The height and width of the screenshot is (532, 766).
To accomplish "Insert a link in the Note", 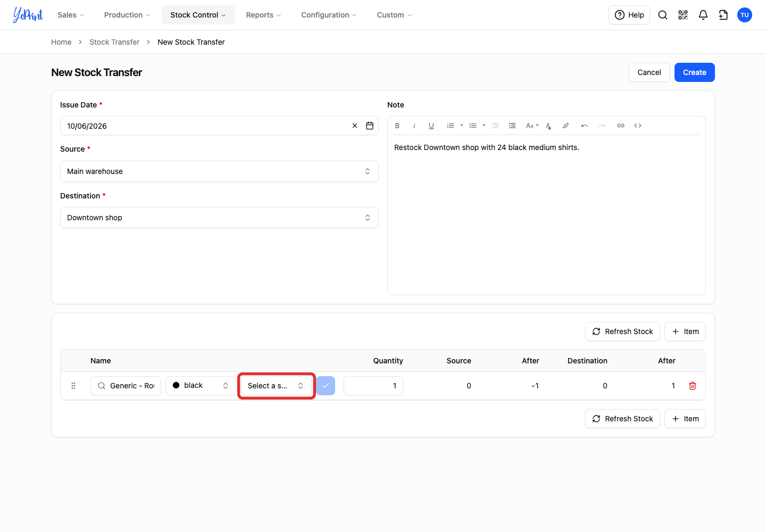I will tap(621, 126).
